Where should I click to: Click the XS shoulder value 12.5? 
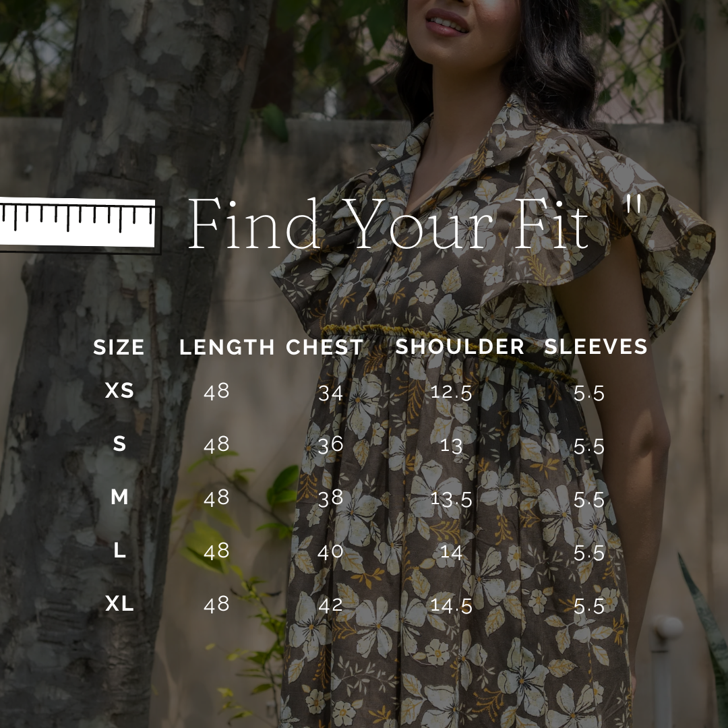coord(451,392)
